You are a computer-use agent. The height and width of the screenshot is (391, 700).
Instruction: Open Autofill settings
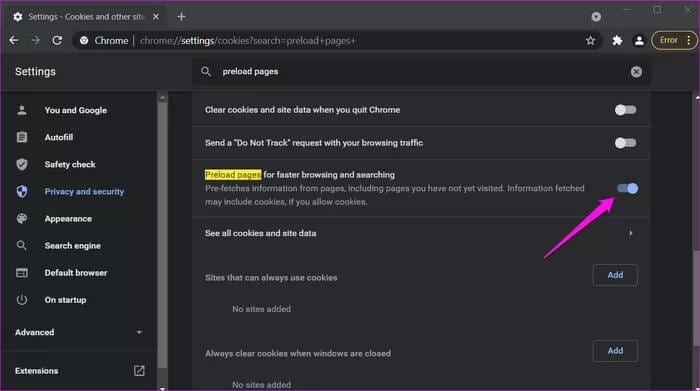pyautogui.click(x=58, y=137)
